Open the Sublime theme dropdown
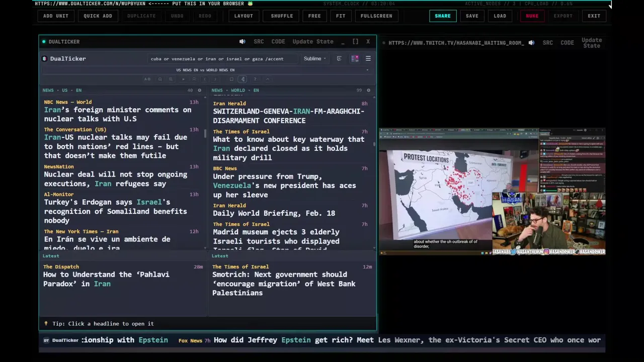The height and width of the screenshot is (362, 644). tap(315, 59)
